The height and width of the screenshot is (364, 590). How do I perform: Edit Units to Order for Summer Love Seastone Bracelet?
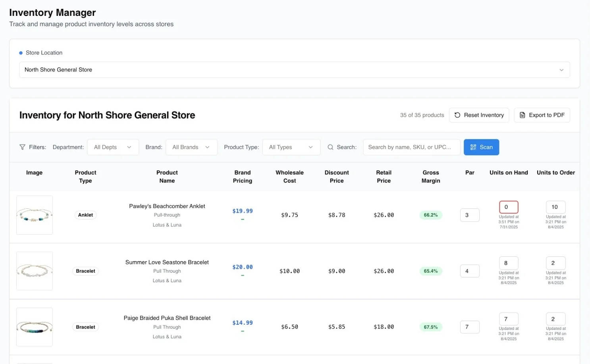pos(556,263)
